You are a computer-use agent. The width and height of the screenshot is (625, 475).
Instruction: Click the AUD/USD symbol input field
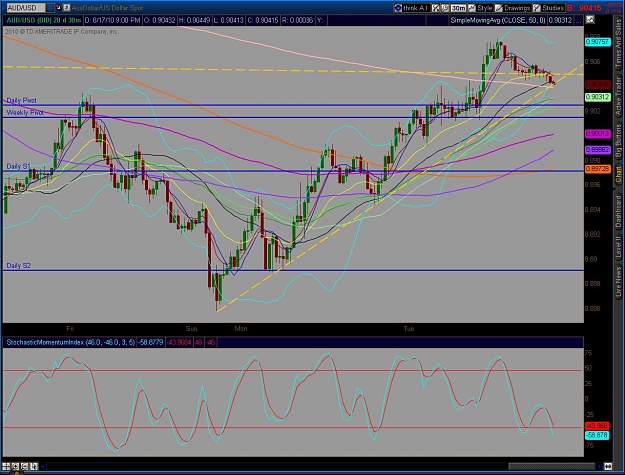coord(26,8)
